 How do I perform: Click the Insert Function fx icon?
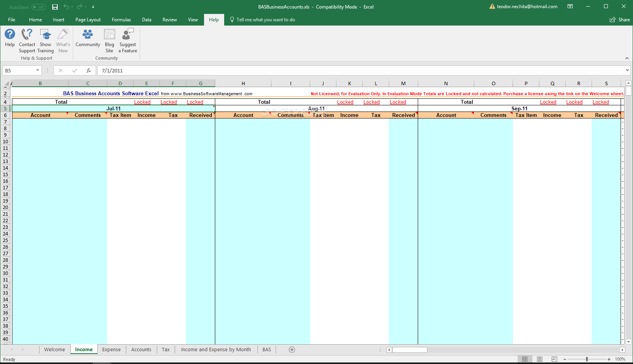pyautogui.click(x=89, y=70)
